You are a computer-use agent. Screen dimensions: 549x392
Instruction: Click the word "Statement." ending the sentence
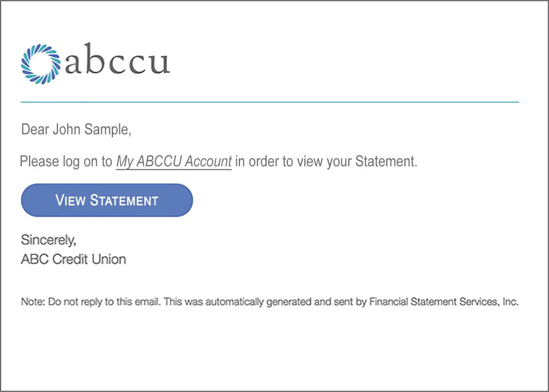pyautogui.click(x=386, y=162)
